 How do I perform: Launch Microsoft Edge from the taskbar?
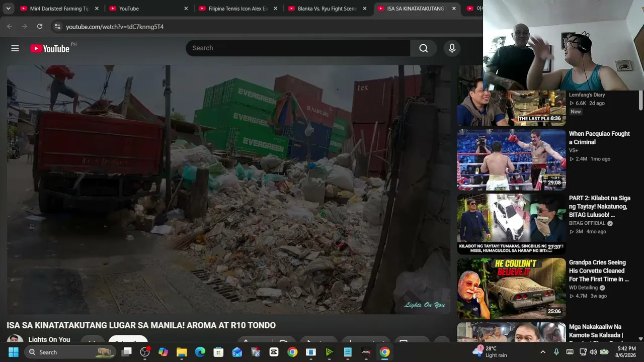200,352
